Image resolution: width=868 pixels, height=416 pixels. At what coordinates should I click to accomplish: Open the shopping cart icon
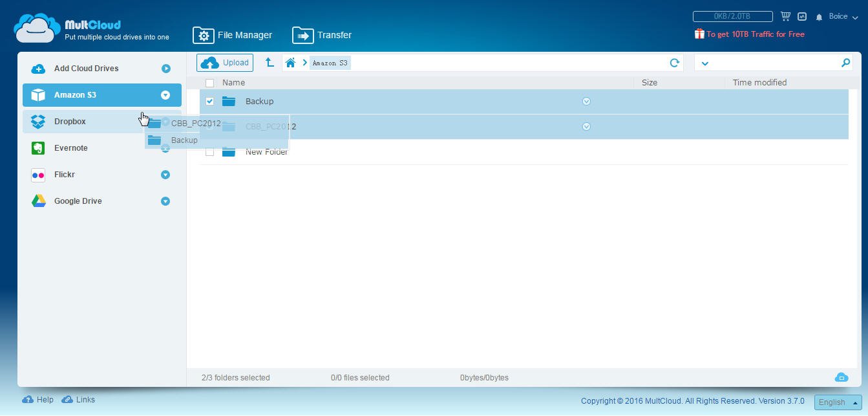tap(785, 16)
